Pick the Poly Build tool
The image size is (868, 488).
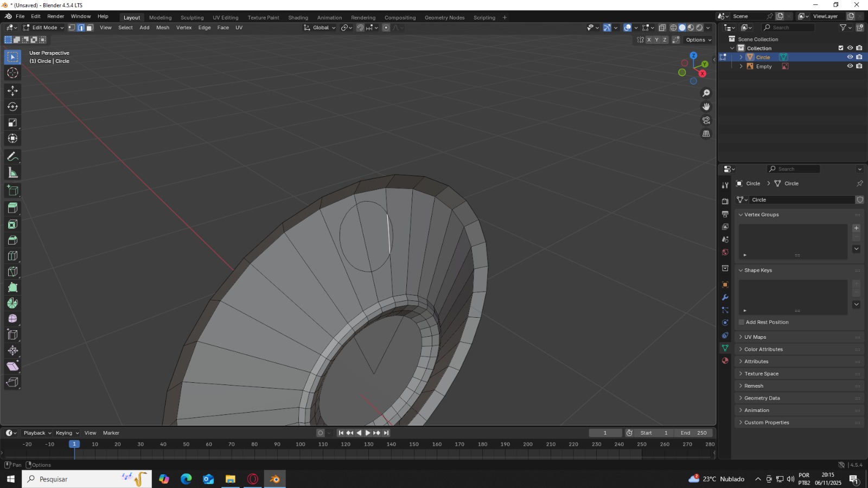click(x=12, y=287)
